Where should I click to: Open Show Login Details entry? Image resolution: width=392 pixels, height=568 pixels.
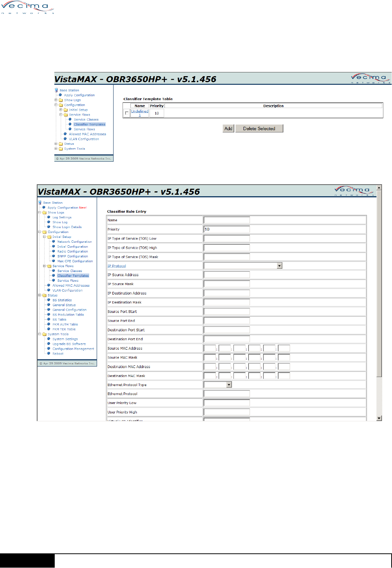(x=67, y=227)
